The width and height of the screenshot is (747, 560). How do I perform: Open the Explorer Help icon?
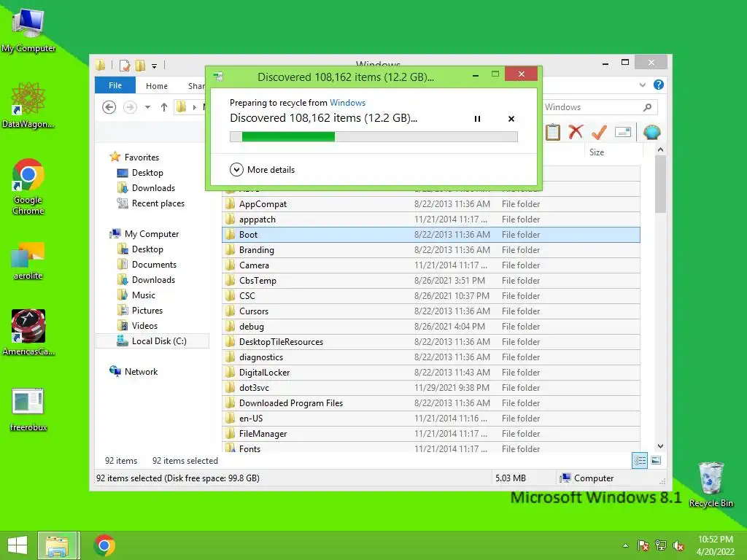pos(659,85)
